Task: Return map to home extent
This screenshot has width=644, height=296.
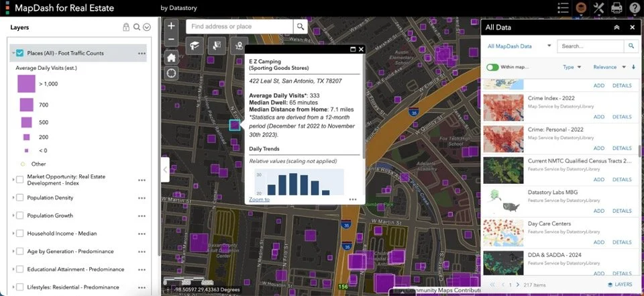Action: click(x=171, y=58)
